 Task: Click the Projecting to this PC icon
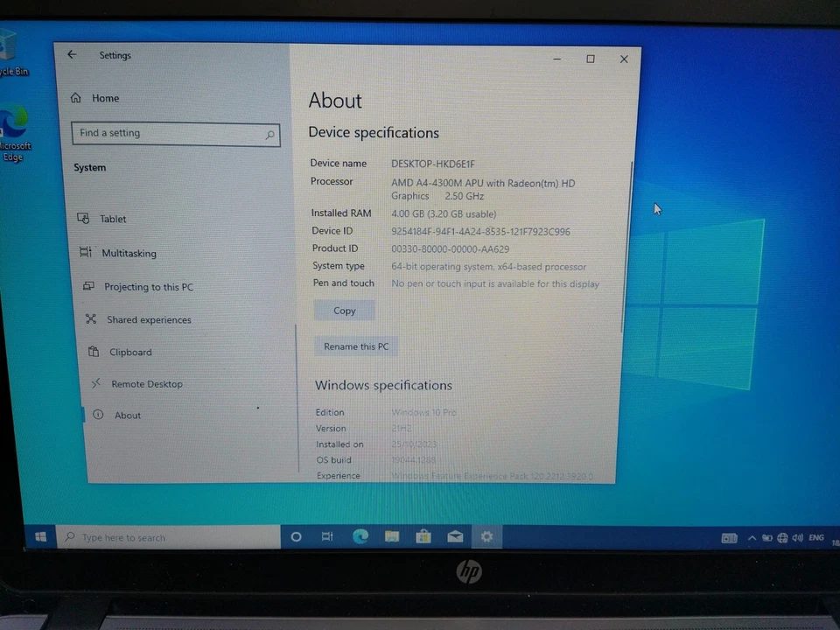[88, 286]
